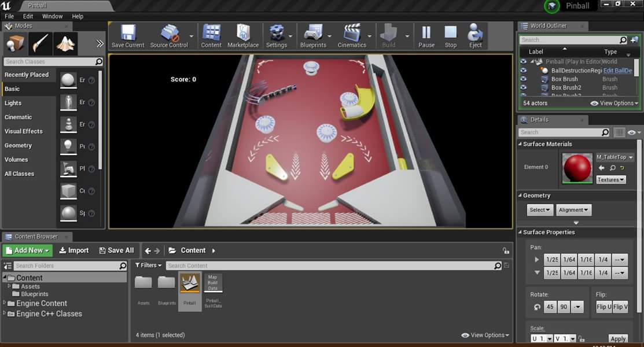The width and height of the screenshot is (644, 347).
Task: Collapse the Surface Materials section
Action: click(520, 144)
